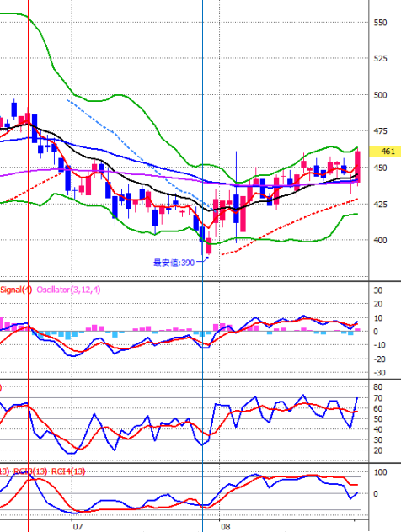Click the 08 month label on time axis
Screen dimensions: 401x532
coord(226,527)
